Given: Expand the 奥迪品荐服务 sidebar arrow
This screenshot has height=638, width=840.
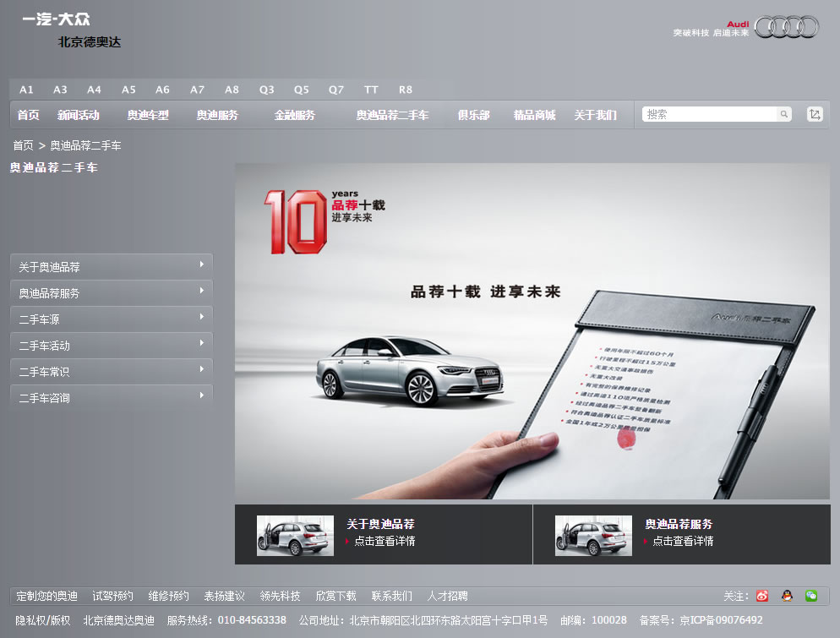Looking at the screenshot, I should (201, 291).
